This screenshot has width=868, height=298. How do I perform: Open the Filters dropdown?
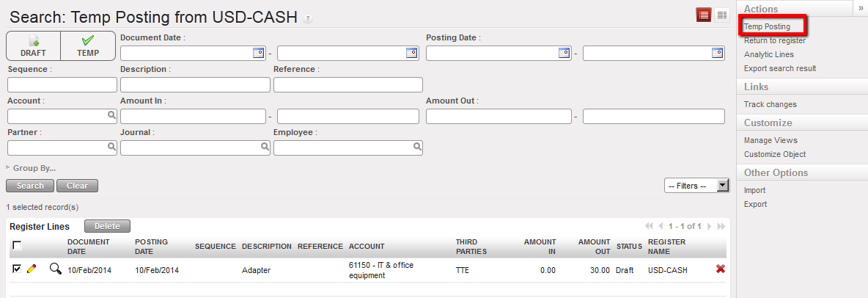(696, 186)
